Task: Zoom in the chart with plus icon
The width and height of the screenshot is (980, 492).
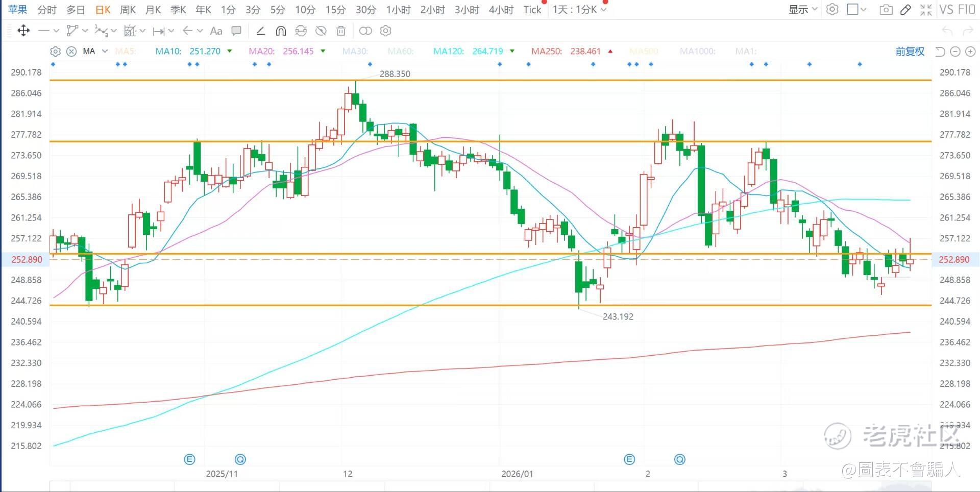Action: pyautogui.click(x=971, y=51)
